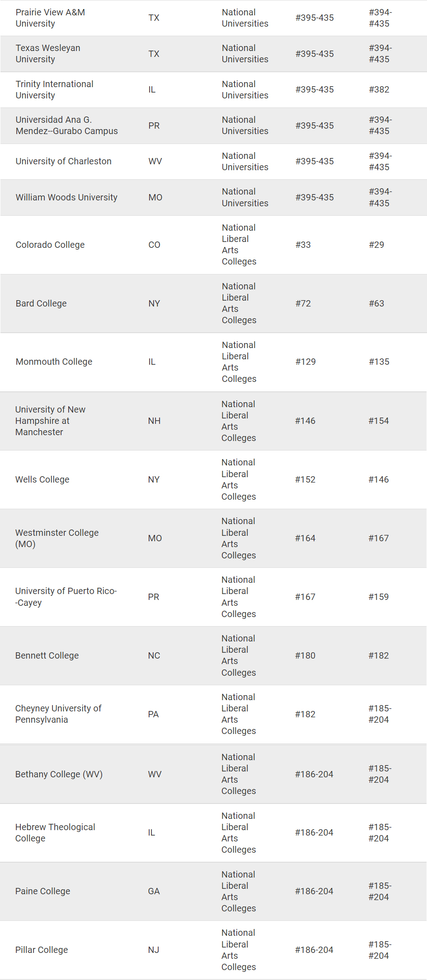The image size is (427, 980).
Task: Click the Colorado College name
Action: tap(50, 245)
